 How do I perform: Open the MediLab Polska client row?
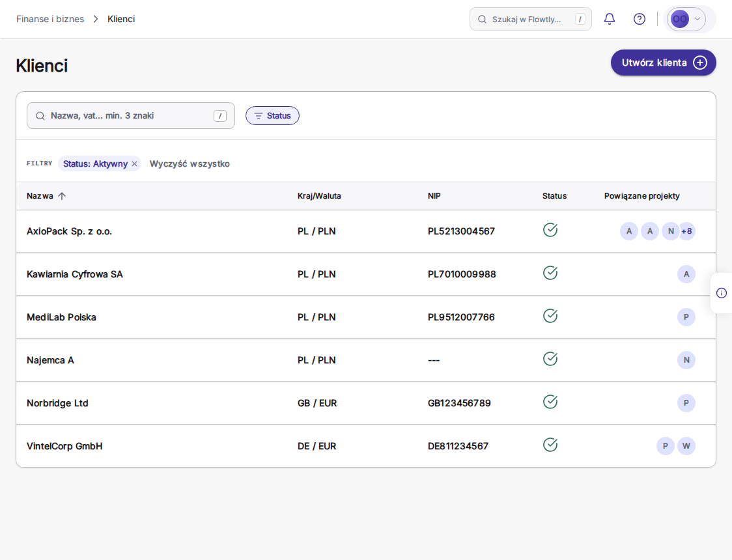point(366,317)
